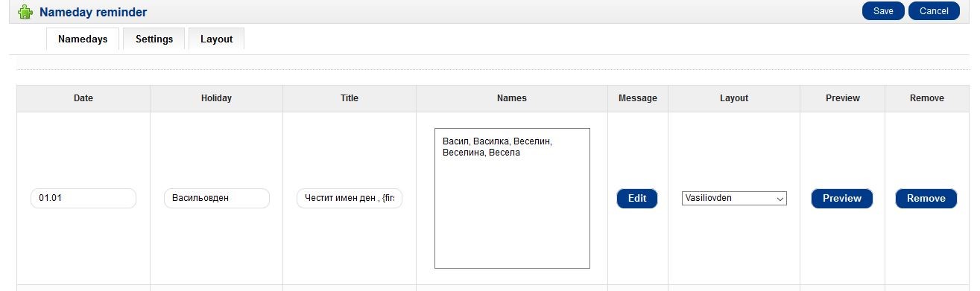Click the Holiday field with Васильовден
The image size is (980, 291).
(x=216, y=198)
